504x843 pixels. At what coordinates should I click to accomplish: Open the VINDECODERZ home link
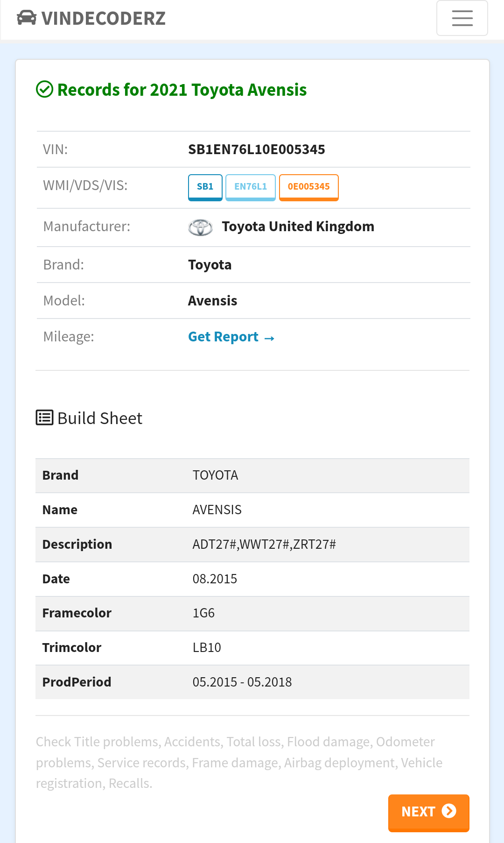pyautogui.click(x=103, y=18)
